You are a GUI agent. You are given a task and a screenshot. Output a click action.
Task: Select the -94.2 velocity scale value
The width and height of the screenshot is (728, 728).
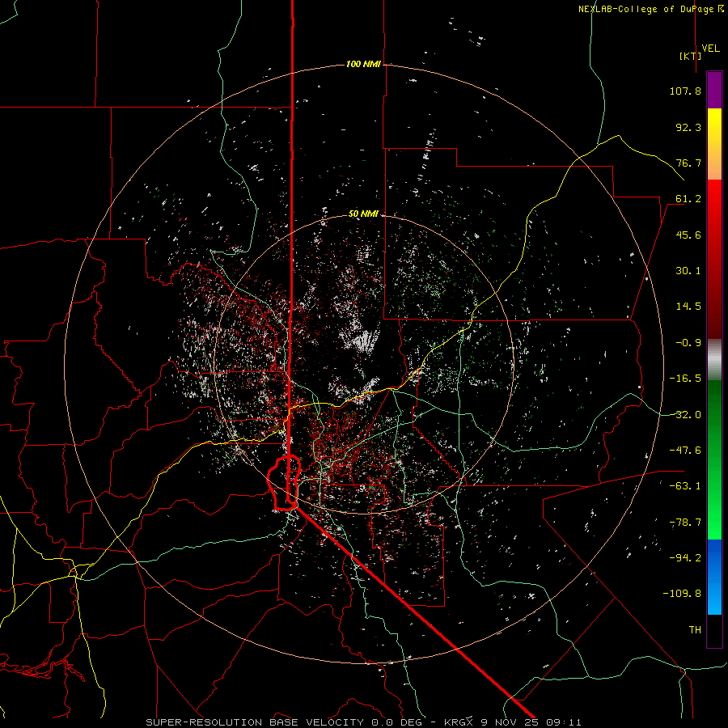(685, 558)
